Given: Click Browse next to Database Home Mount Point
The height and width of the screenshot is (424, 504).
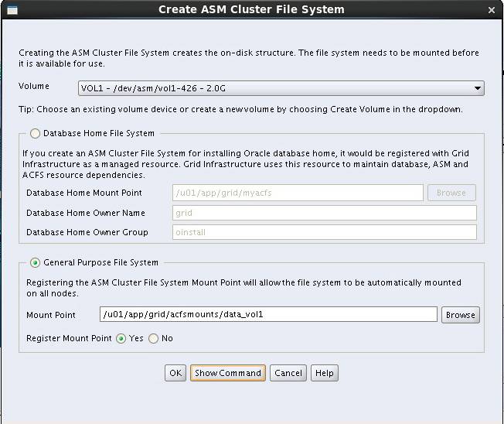Looking at the screenshot, I should [451, 193].
